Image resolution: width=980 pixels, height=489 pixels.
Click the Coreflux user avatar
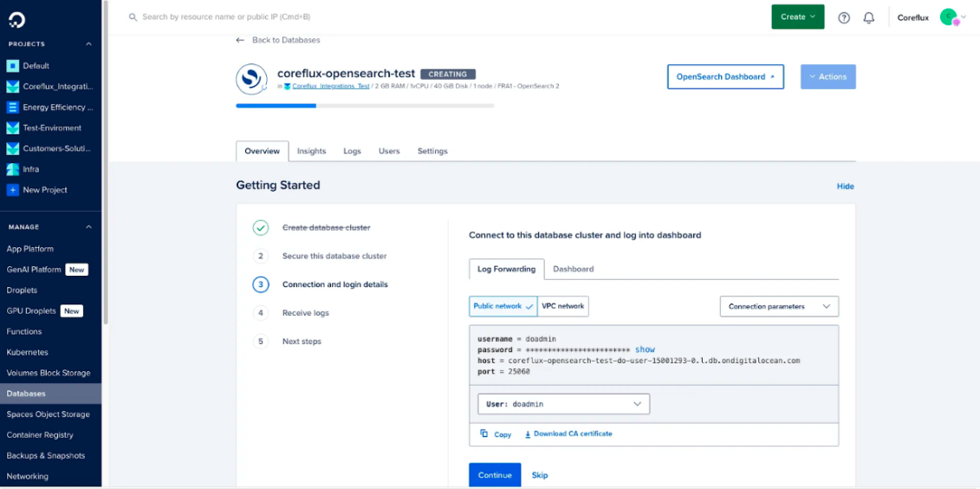tap(949, 17)
